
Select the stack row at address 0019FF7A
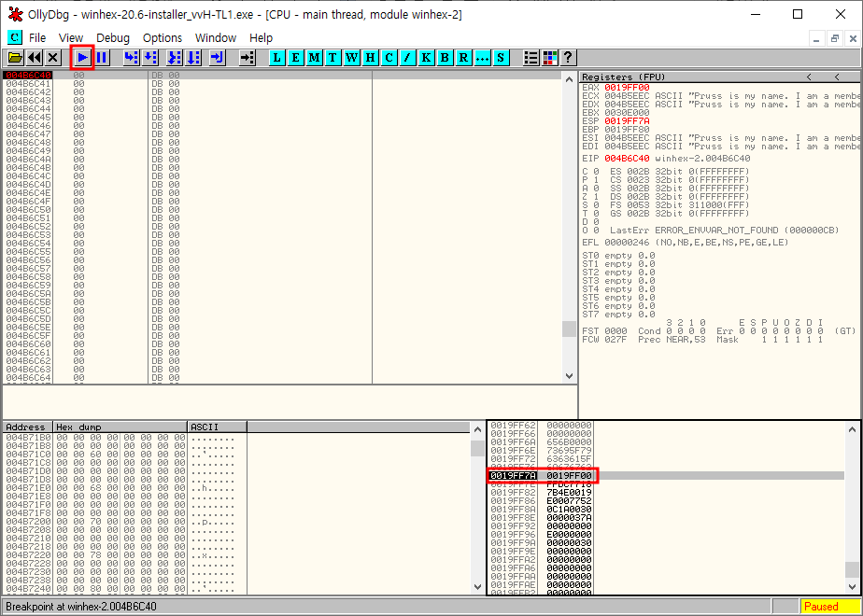(x=666, y=475)
